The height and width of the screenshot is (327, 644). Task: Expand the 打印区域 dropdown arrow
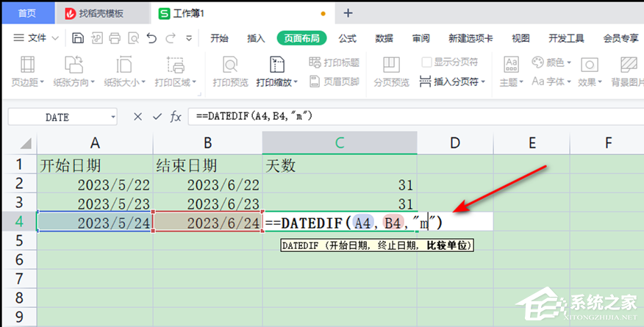pos(194,82)
